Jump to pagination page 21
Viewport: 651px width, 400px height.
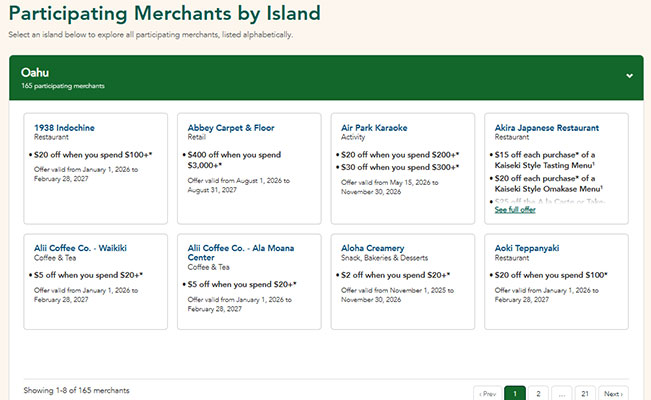(x=585, y=393)
